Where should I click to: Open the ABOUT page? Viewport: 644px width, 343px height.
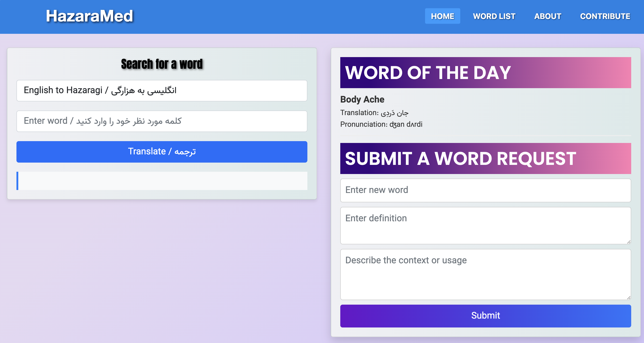pos(548,16)
